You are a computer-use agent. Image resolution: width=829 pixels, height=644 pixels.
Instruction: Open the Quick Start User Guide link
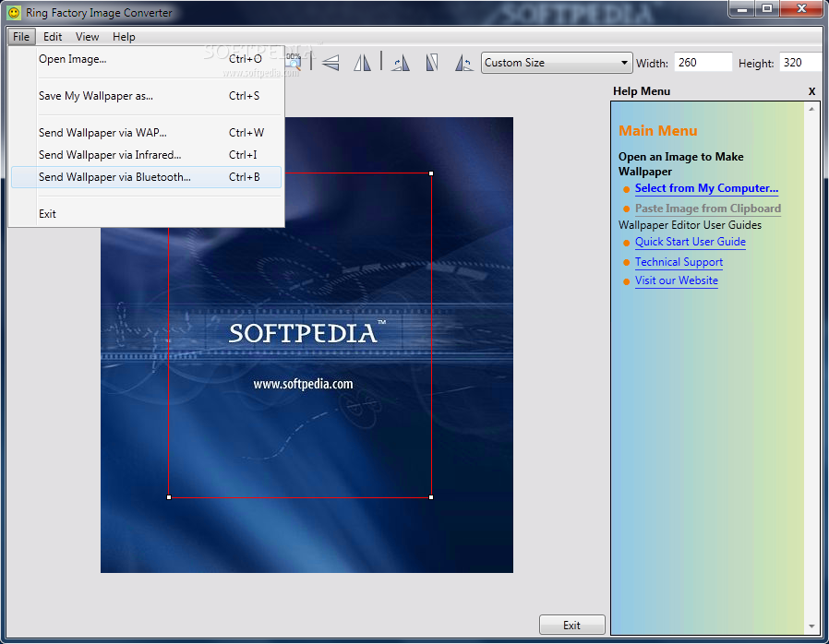(691, 242)
